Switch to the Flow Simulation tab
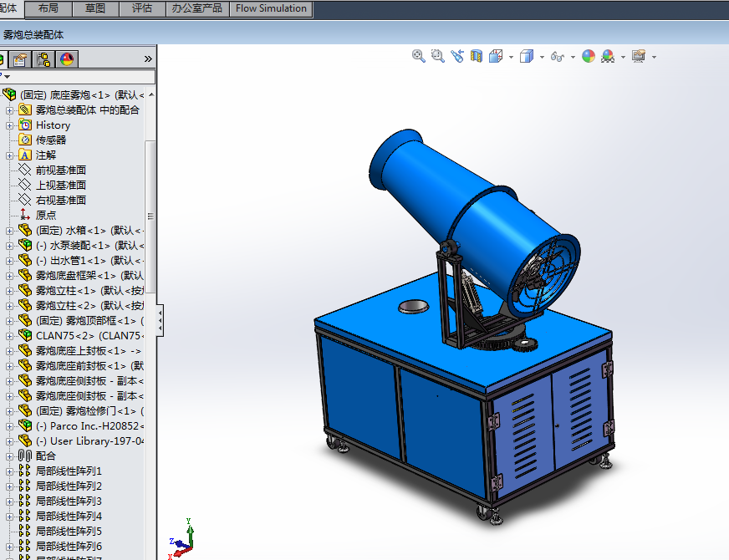Image resolution: width=729 pixels, height=560 pixels. tap(271, 8)
